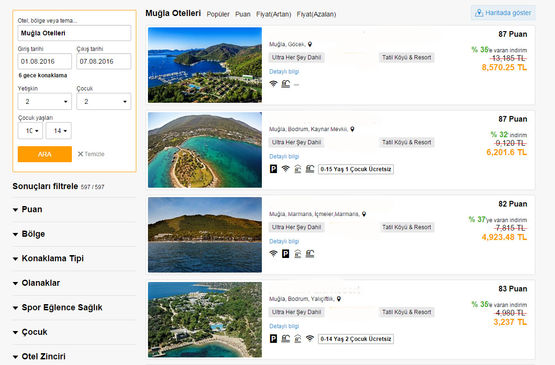Click the location pin beside Bodrum, Kaynar Mevkii
The height and width of the screenshot is (365, 555).
point(352,129)
